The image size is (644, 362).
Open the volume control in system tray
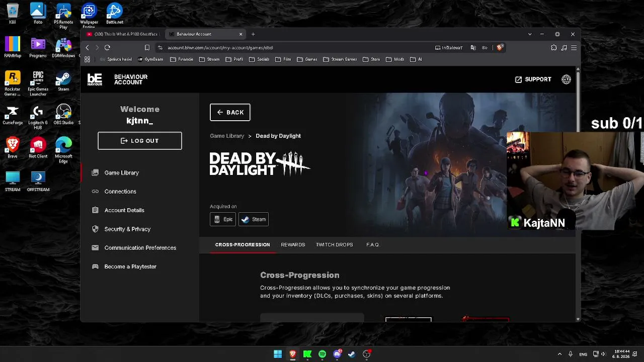point(603,354)
